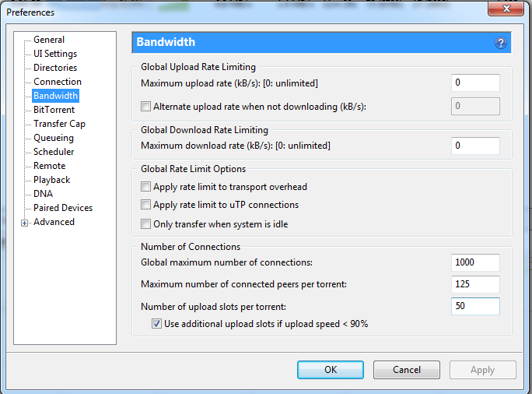This screenshot has height=394, width=532.
Task: Discard changes with the Cancel button
Action: [x=407, y=370]
